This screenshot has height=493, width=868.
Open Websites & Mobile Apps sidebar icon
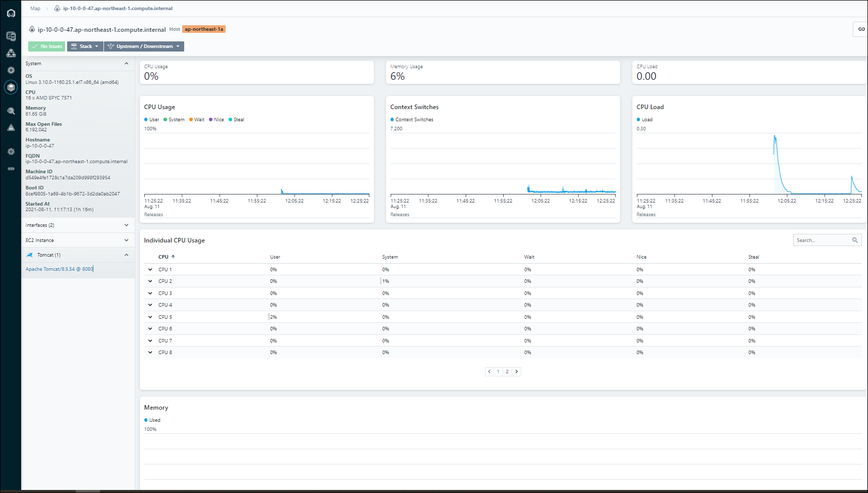(x=11, y=36)
